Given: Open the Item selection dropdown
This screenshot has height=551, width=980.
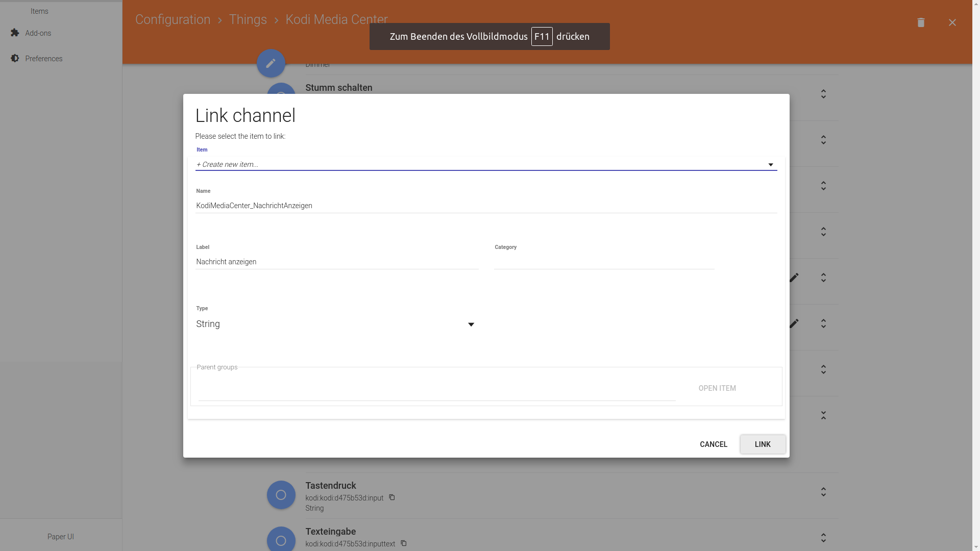Looking at the screenshot, I should coord(770,164).
